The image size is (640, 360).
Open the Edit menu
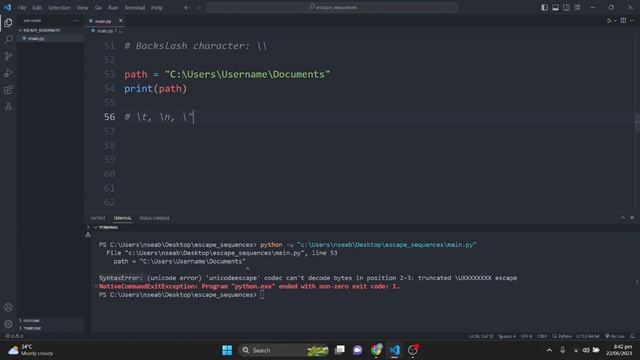tap(37, 8)
